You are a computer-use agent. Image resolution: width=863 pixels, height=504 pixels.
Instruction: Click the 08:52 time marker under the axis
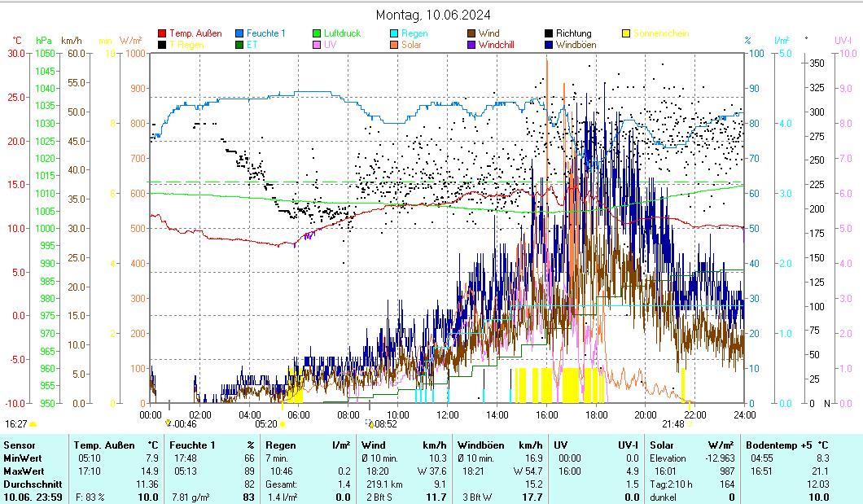385,423
